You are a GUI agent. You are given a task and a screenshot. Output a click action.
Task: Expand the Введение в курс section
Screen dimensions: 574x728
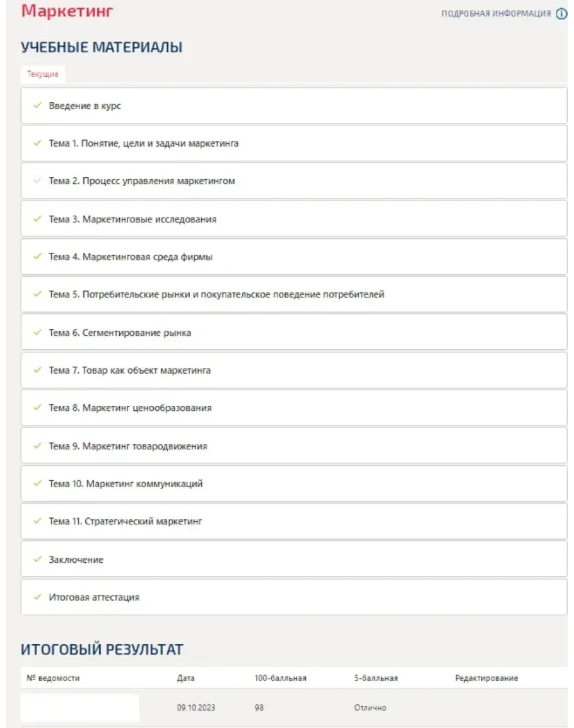tap(85, 106)
